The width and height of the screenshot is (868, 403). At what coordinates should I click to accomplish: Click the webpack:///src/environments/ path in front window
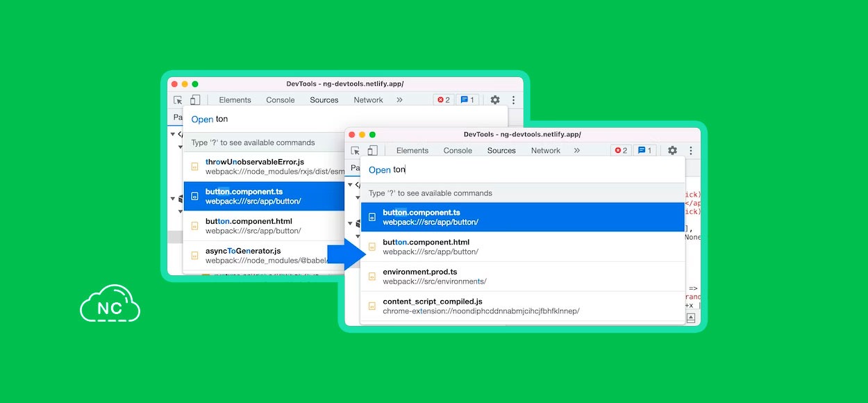click(x=435, y=281)
